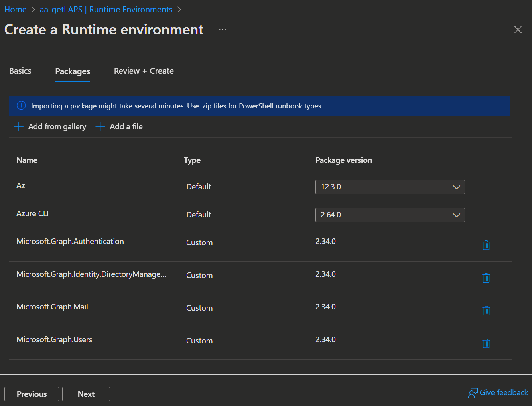Screen dimensions: 532x406
Task: Open the ellipsis more options menu
Action: (x=223, y=30)
